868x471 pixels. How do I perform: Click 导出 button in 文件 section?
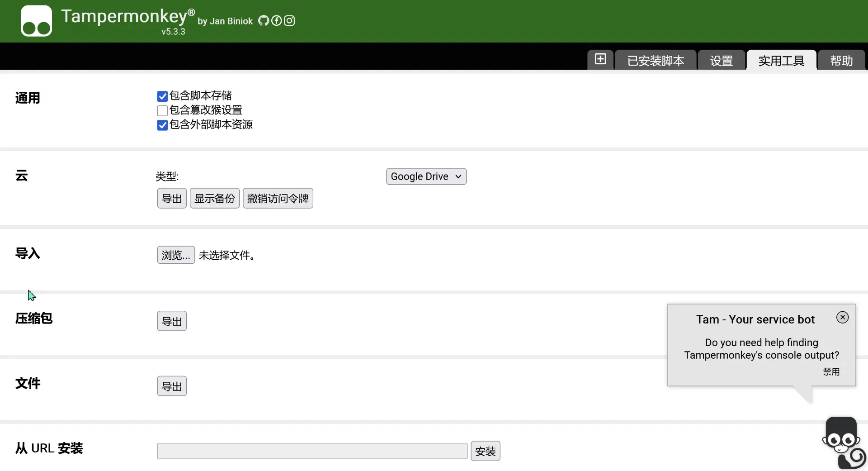coord(172,386)
